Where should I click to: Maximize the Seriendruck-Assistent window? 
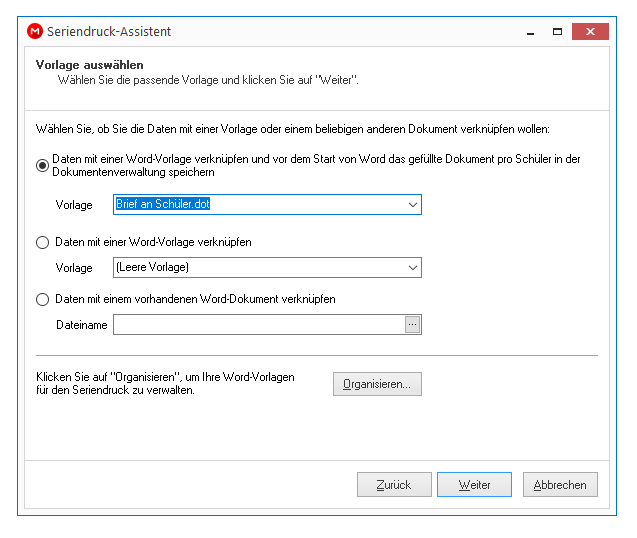557,32
